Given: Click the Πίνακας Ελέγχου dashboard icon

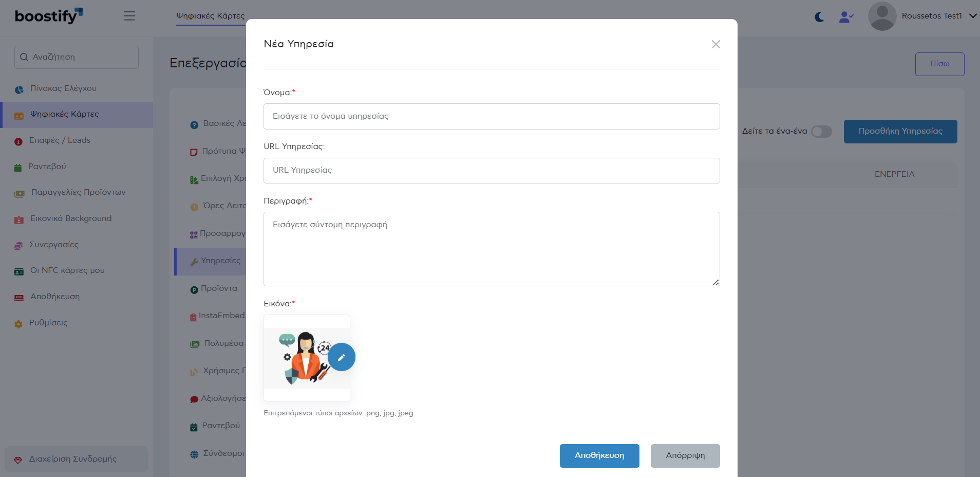Looking at the screenshot, I should point(19,89).
